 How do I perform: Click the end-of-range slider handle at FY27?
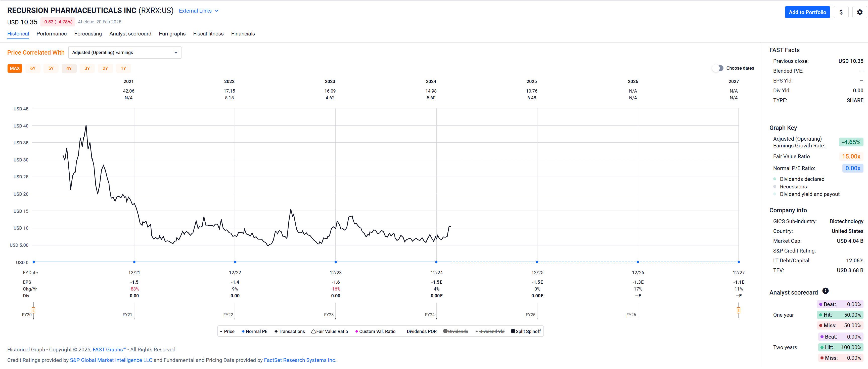point(739,310)
